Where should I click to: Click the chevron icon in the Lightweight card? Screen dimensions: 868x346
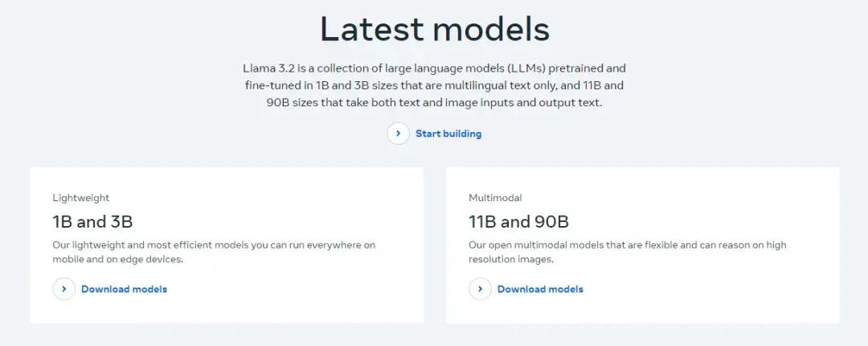pos(64,289)
